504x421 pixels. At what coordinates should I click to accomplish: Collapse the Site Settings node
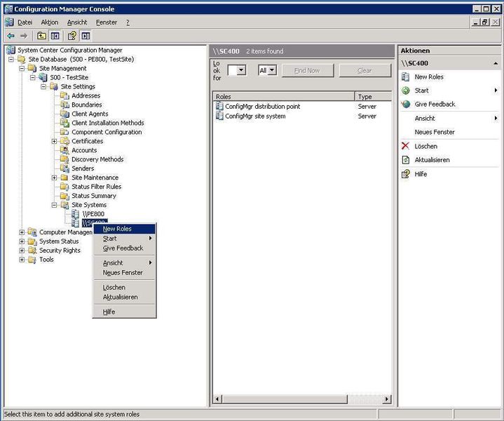pos(43,86)
